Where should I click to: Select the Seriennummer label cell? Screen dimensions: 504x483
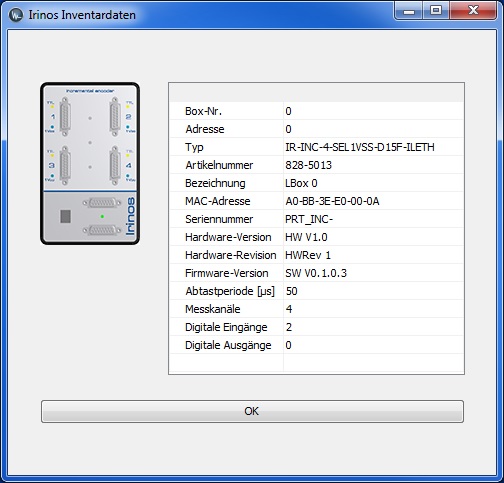coord(227,219)
